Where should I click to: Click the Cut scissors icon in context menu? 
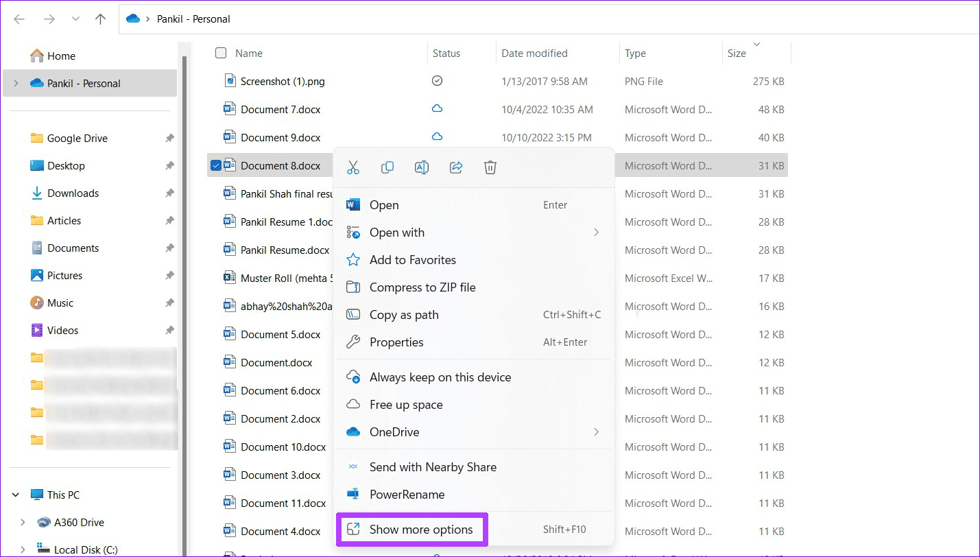click(x=353, y=167)
